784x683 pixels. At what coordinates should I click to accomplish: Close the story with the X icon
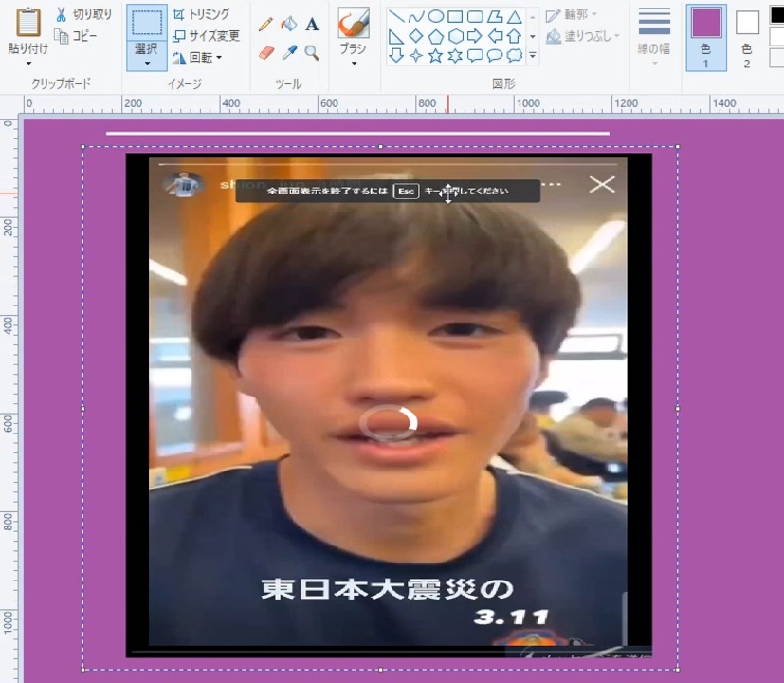tap(601, 185)
